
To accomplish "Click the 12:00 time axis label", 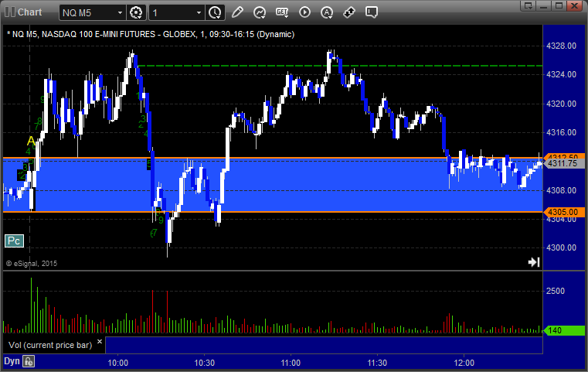I will pos(464,363).
